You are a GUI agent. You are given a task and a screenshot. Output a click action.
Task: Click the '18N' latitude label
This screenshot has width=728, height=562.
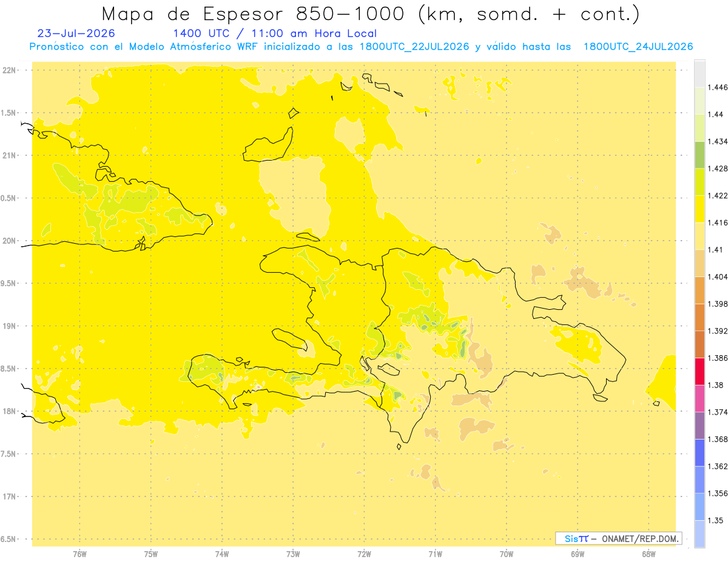click(9, 411)
